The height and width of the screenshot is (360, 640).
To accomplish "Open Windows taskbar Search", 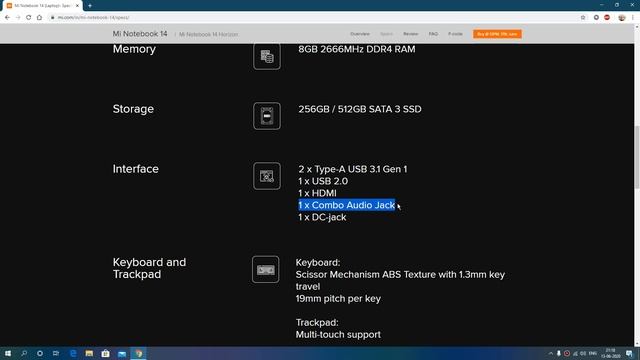I will pos(24,353).
